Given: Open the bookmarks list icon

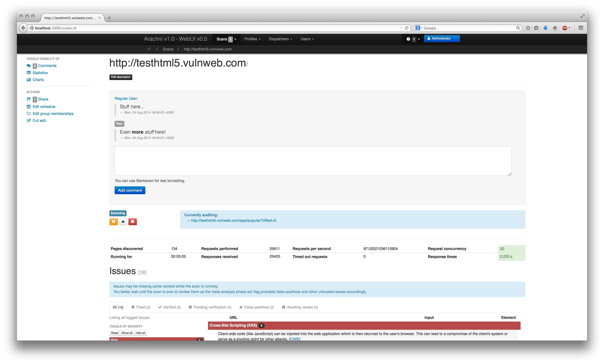Looking at the screenshot, I should pos(536,28).
